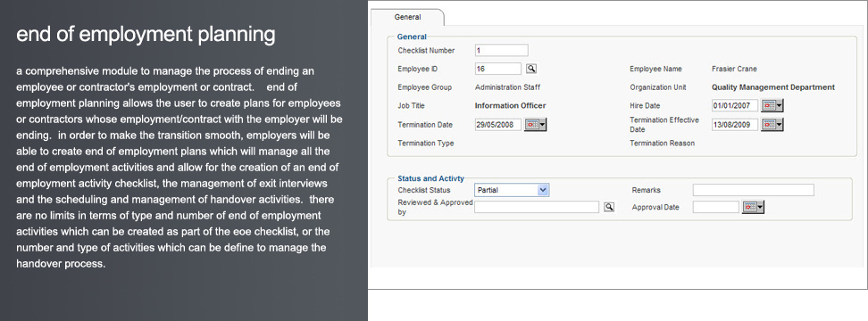Open the Termination Effective Date calendar icon

coord(768,124)
